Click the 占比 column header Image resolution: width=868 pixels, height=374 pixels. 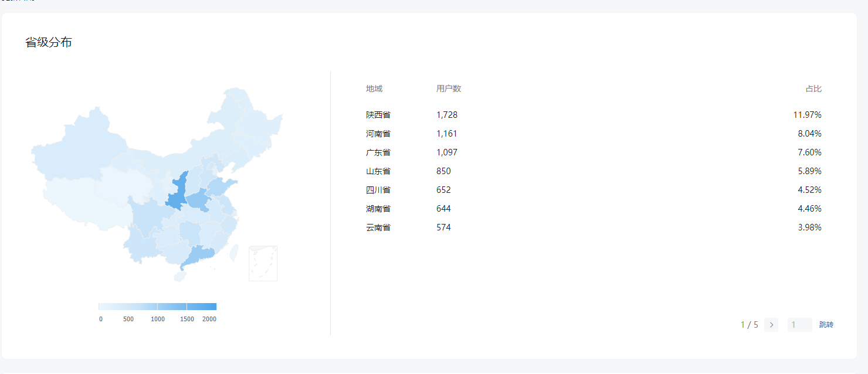coord(813,89)
